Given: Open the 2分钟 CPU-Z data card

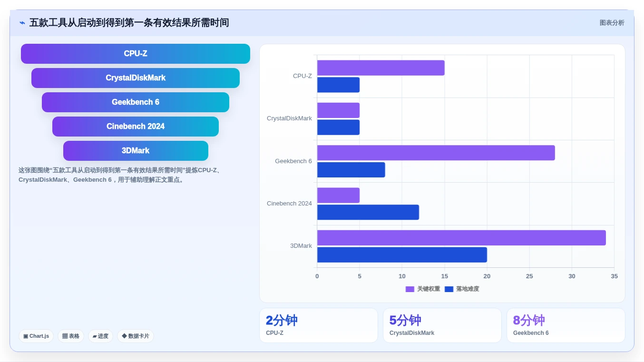Looking at the screenshot, I should click(x=319, y=325).
